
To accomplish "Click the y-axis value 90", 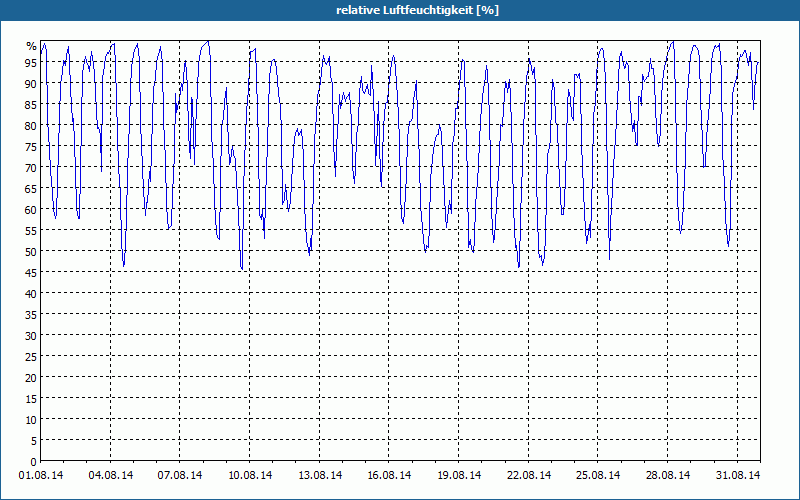I will pyautogui.click(x=31, y=83).
